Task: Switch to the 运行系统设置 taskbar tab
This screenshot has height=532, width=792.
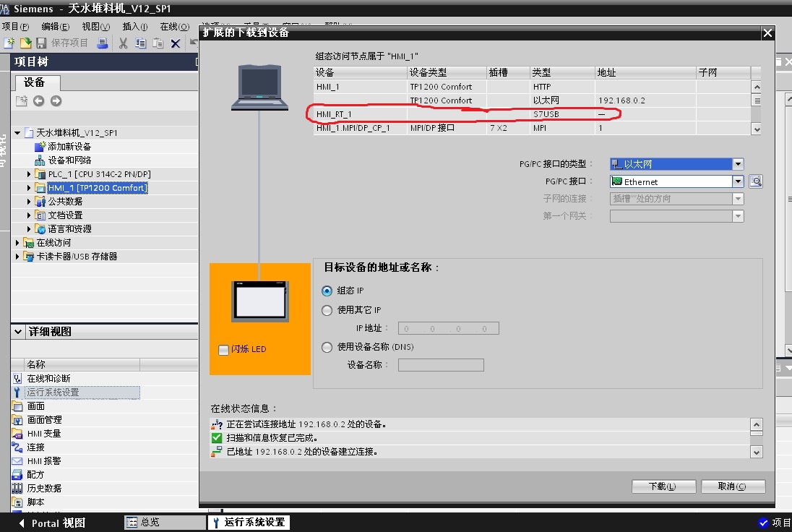Action: 249,522
